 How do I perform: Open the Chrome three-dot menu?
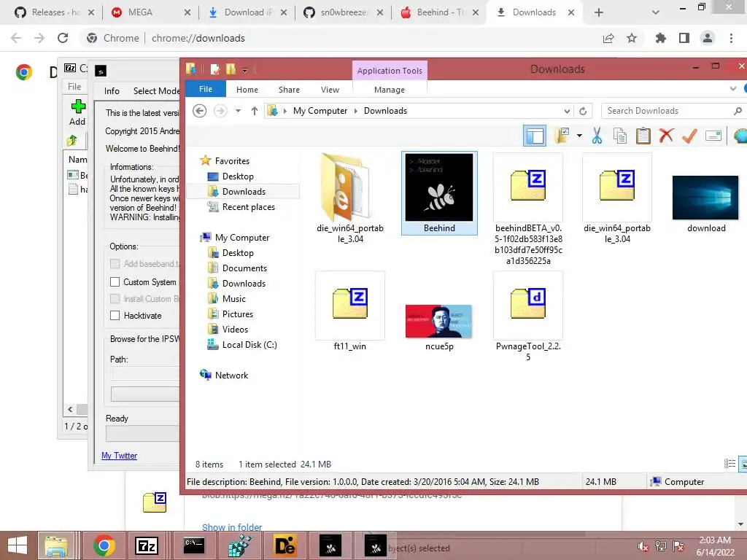pos(731,38)
